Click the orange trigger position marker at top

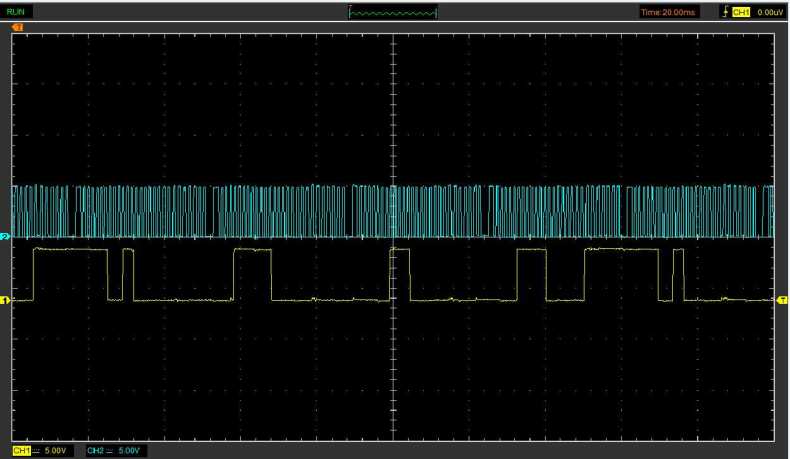pos(17,27)
